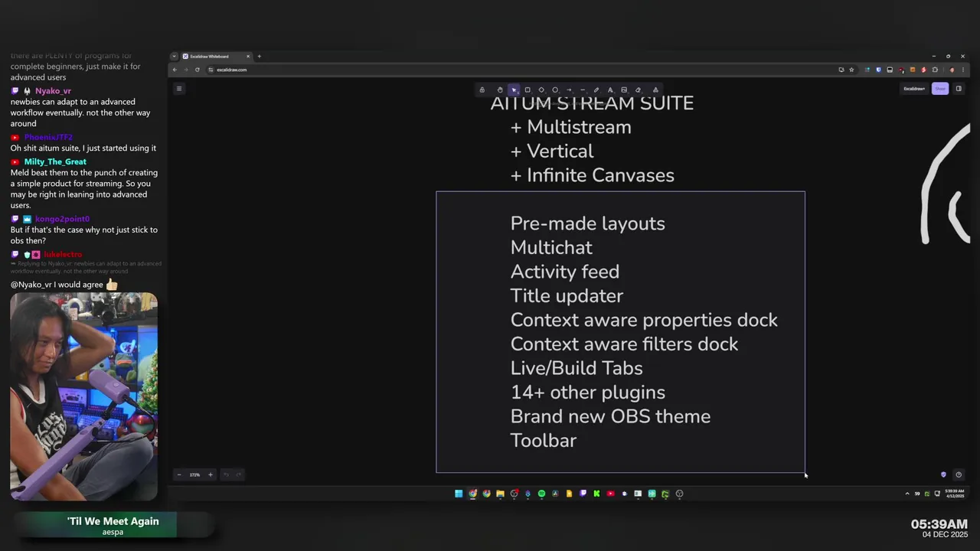The image size is (980, 551).
Task: Click the streamer webcam thumbnail
Action: click(x=83, y=396)
